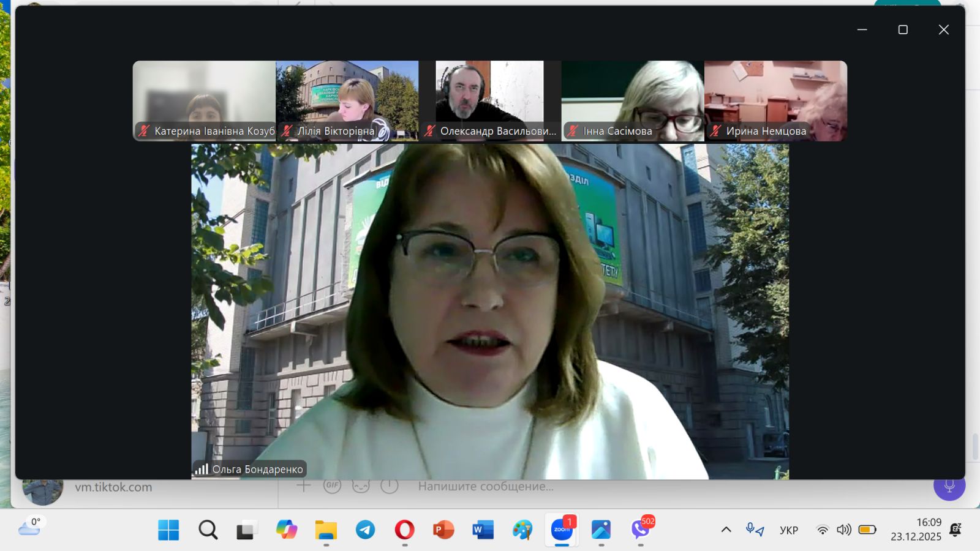The height and width of the screenshot is (551, 980).
Task: Expand hidden system tray icons chevron
Action: pos(726,530)
